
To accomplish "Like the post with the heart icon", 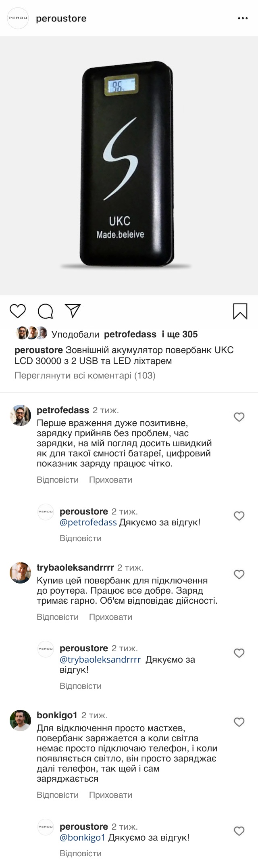I will (18, 311).
